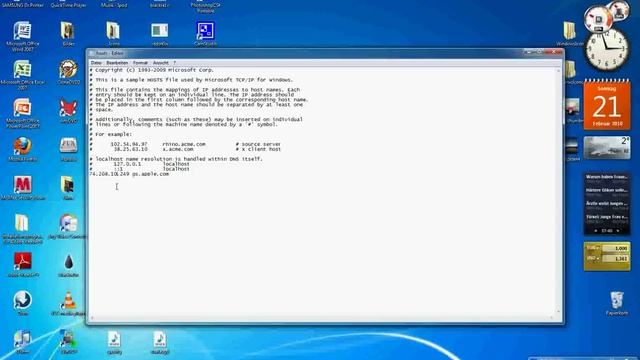The image size is (640, 360).
Task: Click the analog clock gadget
Action: [x=607, y=49]
